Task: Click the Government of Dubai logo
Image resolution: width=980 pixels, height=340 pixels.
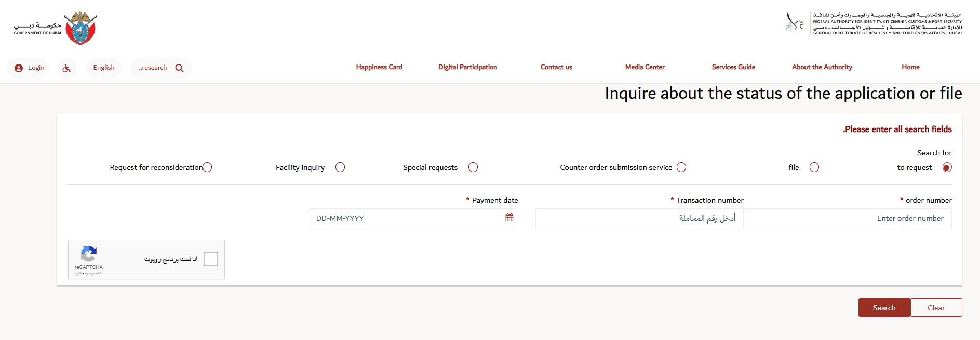Action: (x=55, y=28)
